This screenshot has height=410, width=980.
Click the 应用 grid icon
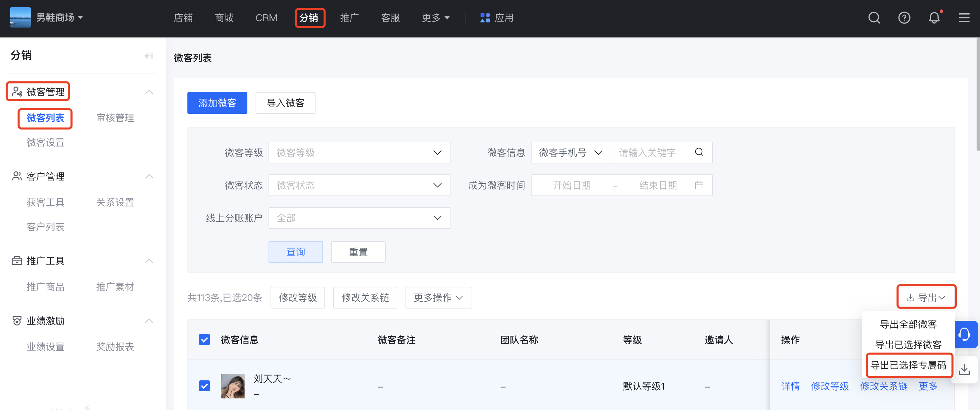coord(485,18)
